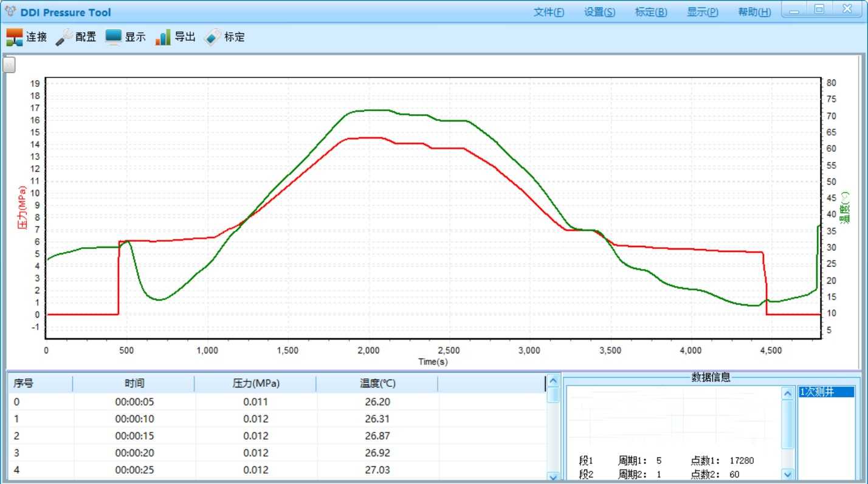Click 数据信息 panel scroll up arrow

788,392
